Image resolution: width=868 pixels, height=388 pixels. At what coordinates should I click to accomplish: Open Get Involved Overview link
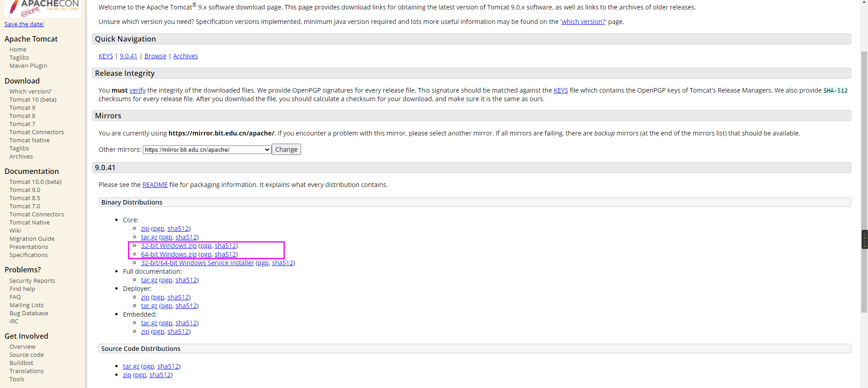[x=23, y=347]
